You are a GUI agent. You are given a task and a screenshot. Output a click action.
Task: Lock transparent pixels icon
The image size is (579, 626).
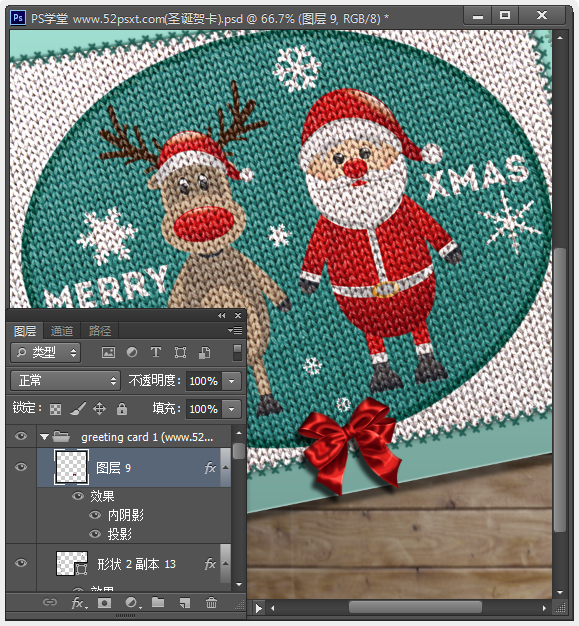[x=56, y=409]
